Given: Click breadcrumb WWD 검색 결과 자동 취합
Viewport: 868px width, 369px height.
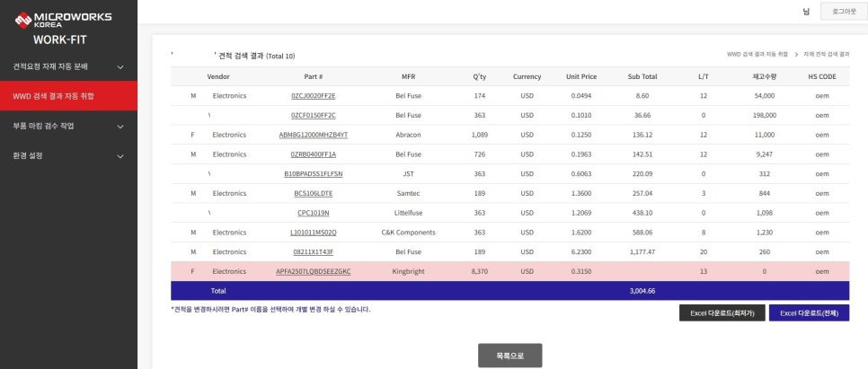Looking at the screenshot, I should [x=757, y=54].
